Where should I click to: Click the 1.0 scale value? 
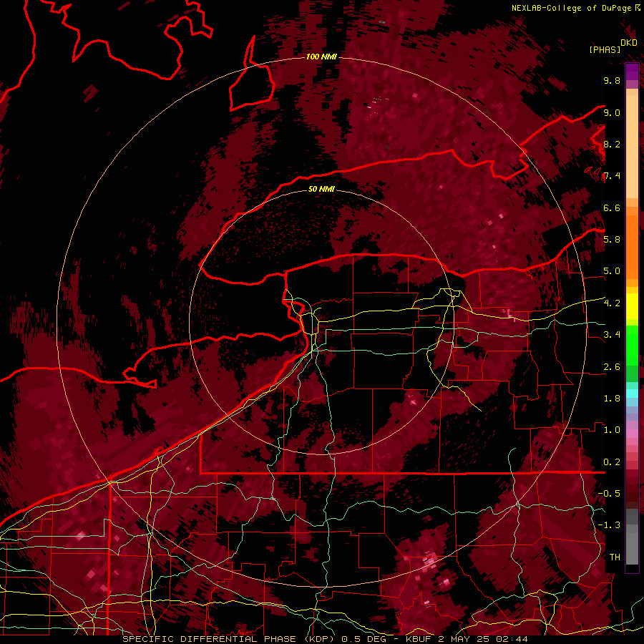tap(612, 430)
